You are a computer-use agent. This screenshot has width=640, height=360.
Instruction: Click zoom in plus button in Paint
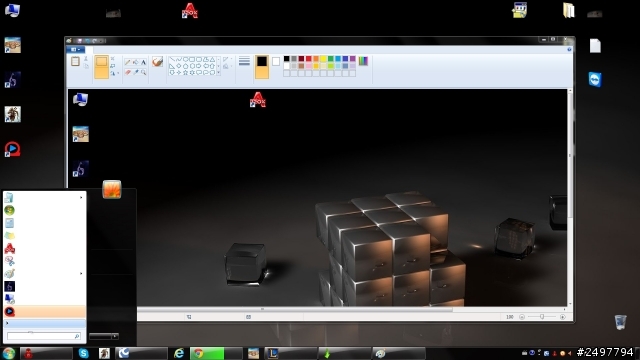point(562,317)
